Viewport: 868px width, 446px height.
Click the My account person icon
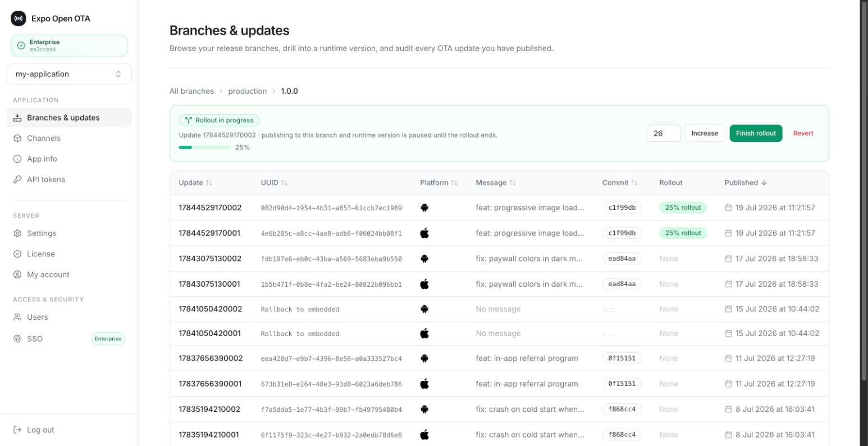[x=17, y=275]
